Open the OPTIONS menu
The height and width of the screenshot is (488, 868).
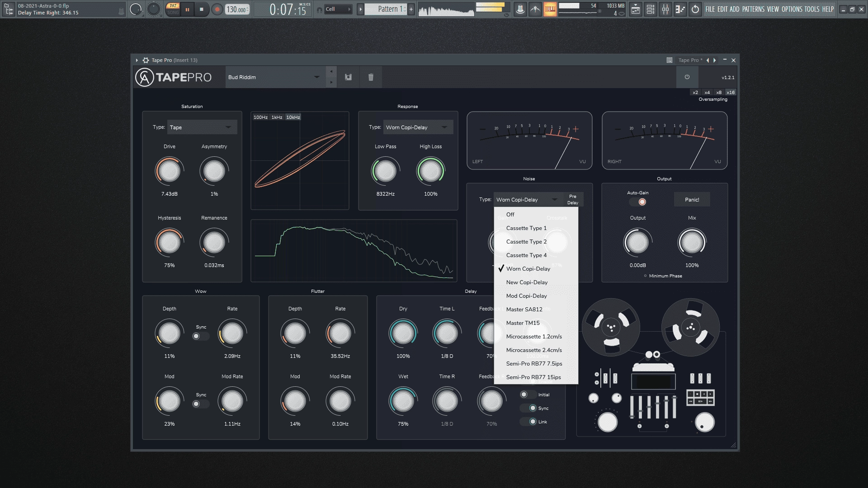[792, 9]
